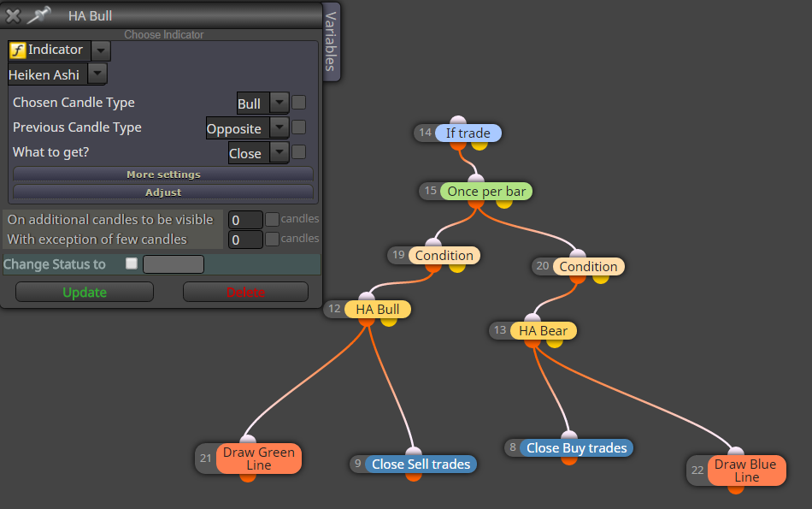Image resolution: width=812 pixels, height=509 pixels.
Task: Click the yellow function icon beside Indicator
Action: click(x=18, y=50)
